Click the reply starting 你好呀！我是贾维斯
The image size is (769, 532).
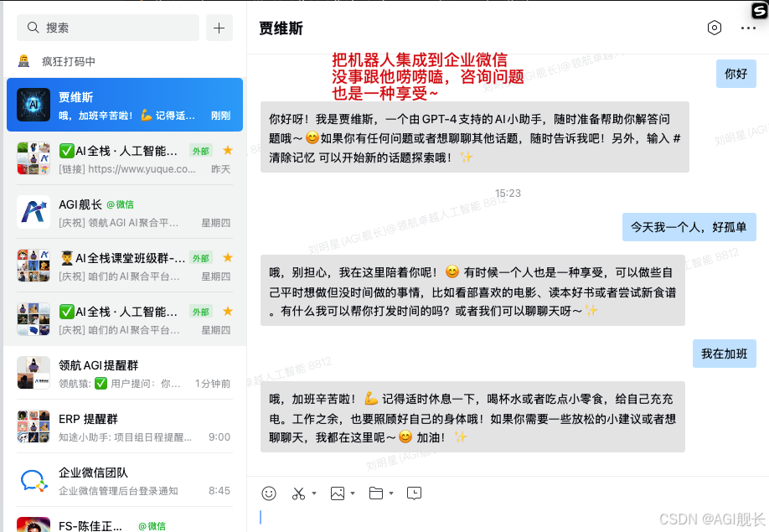(474, 137)
